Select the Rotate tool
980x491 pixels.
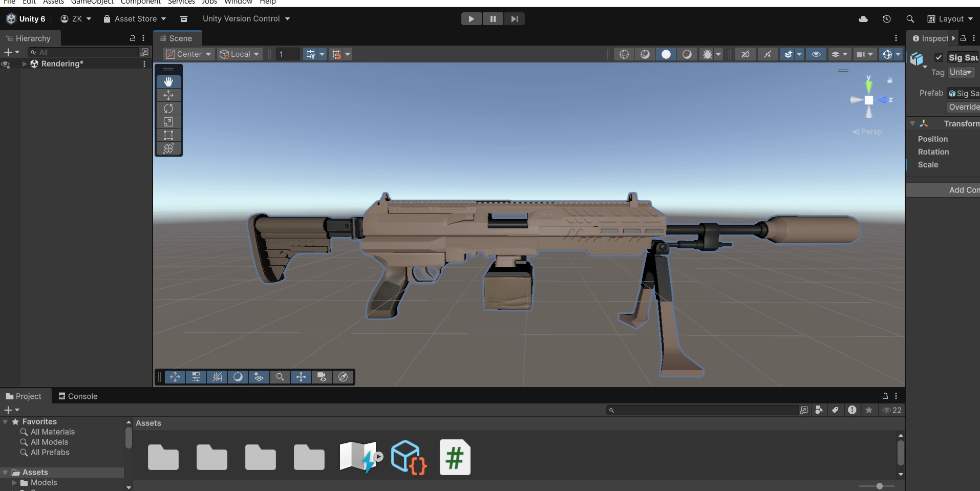[x=168, y=109]
